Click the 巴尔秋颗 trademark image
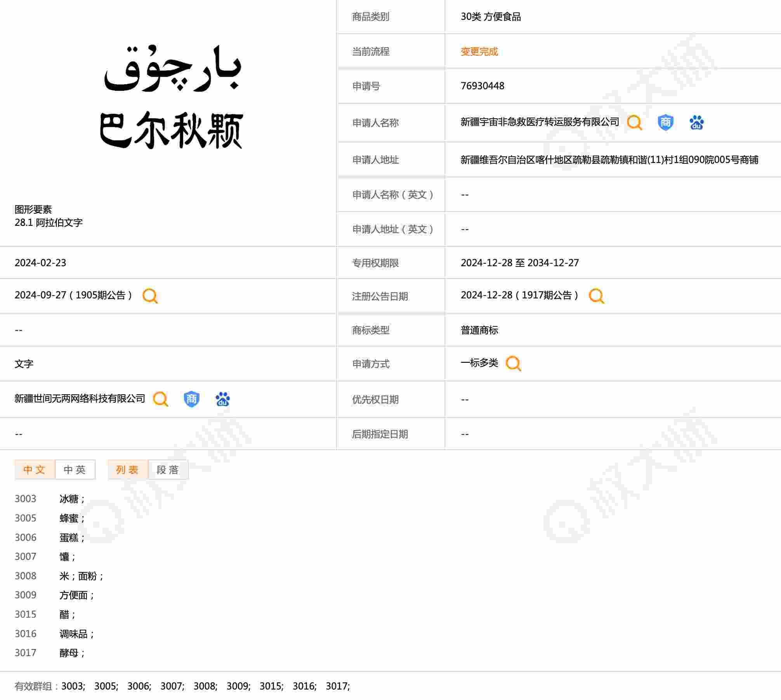Screen dimensions: 781x700 pos(171,97)
